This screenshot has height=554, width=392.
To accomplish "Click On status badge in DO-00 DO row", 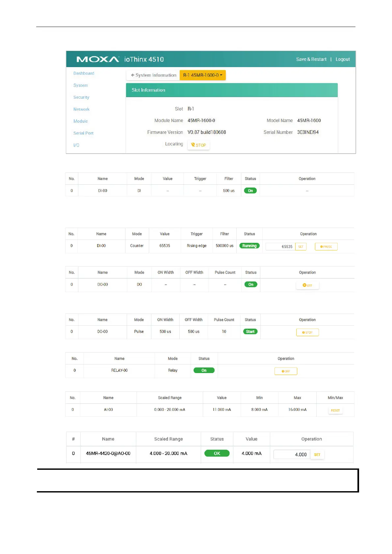I will 251,284.
